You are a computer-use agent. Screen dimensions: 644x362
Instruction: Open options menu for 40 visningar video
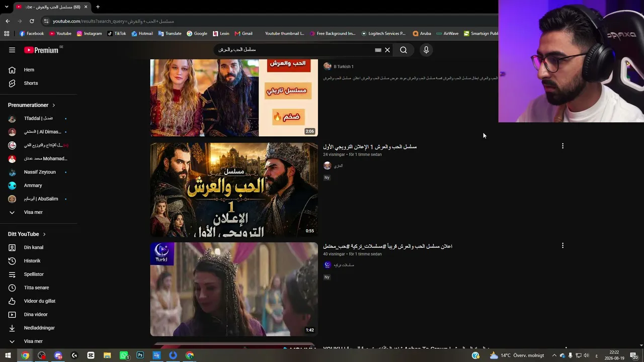tap(562, 245)
